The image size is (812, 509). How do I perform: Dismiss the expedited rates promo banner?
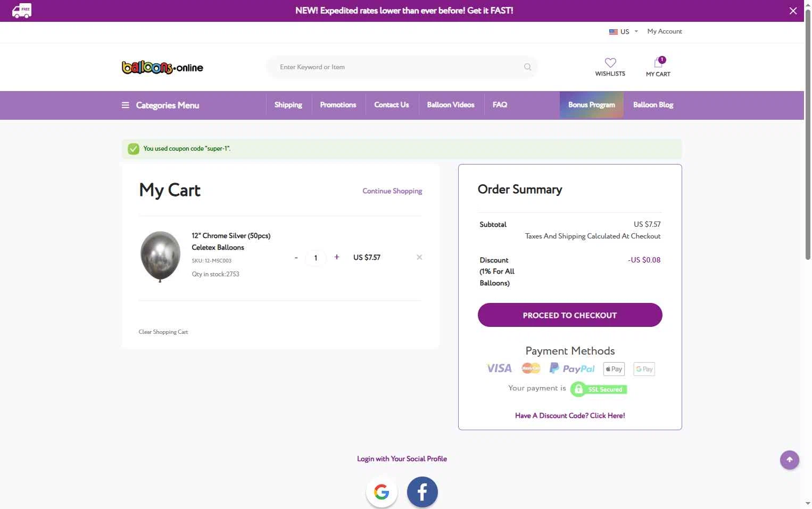tap(793, 11)
